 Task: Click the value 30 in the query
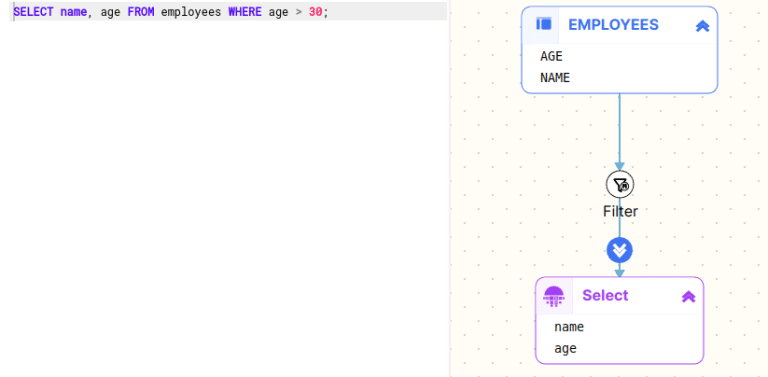[315, 12]
